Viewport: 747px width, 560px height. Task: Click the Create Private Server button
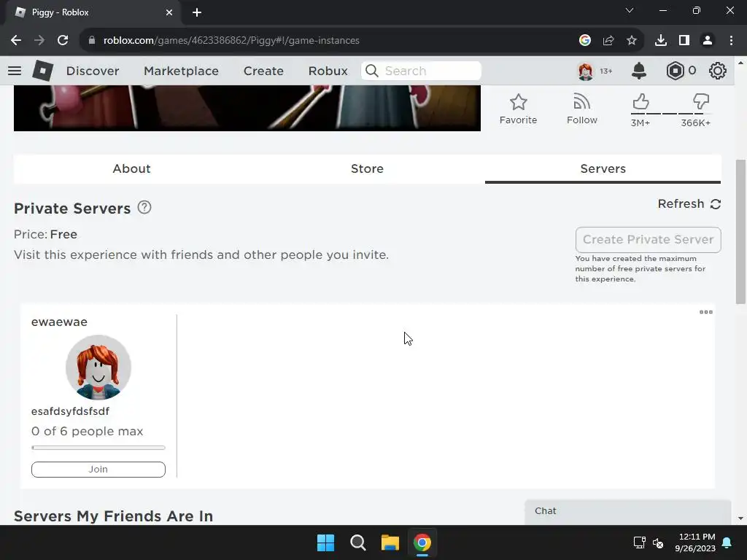coord(648,239)
